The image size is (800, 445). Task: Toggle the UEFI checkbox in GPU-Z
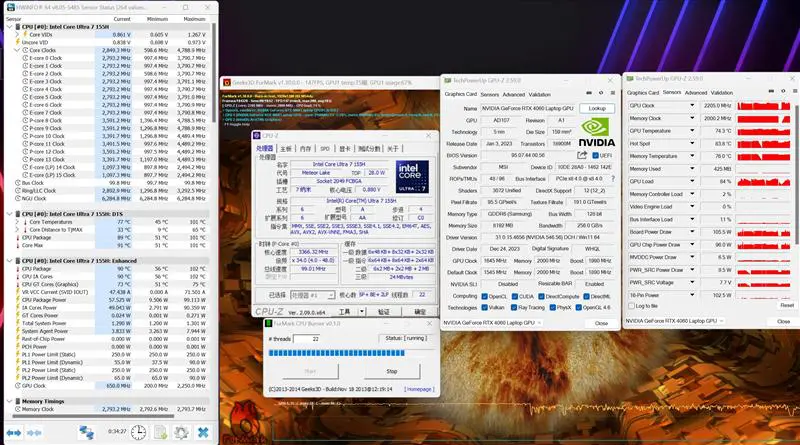pos(595,156)
